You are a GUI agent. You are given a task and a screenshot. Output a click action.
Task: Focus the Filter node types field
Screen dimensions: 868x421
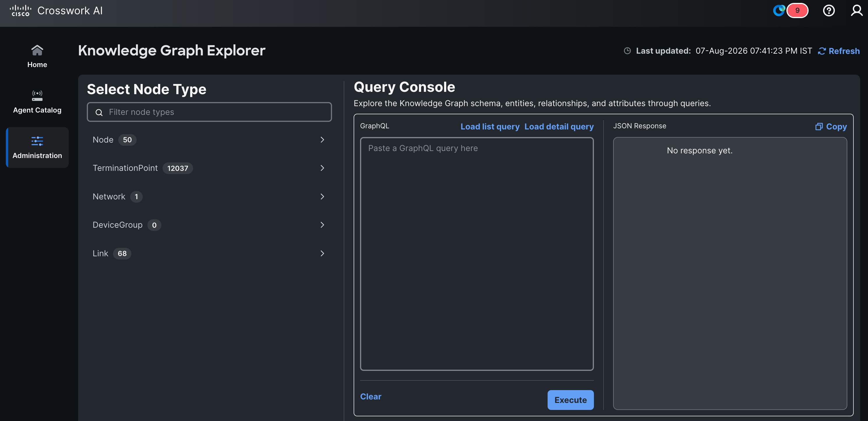209,112
